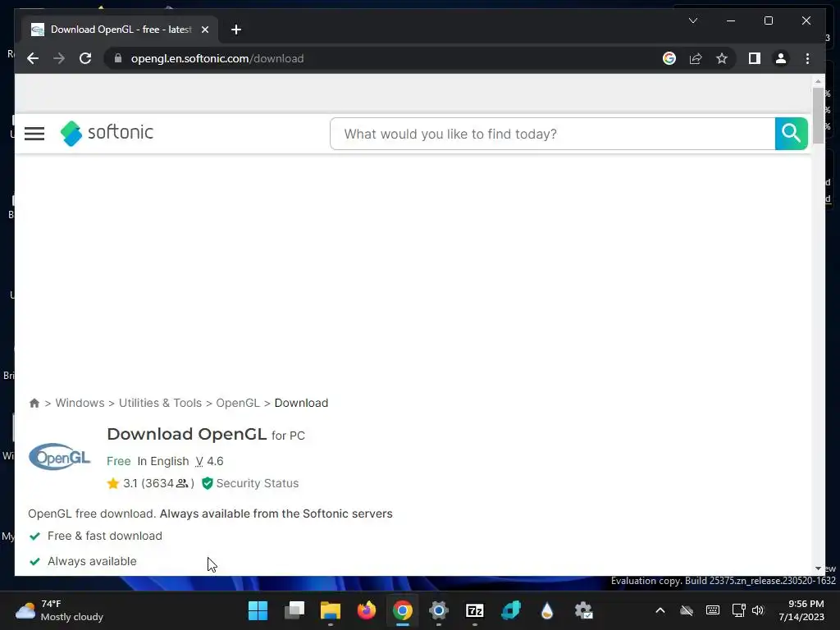840x630 pixels.
Task: Open the home icon in breadcrumb
Action: (x=34, y=403)
